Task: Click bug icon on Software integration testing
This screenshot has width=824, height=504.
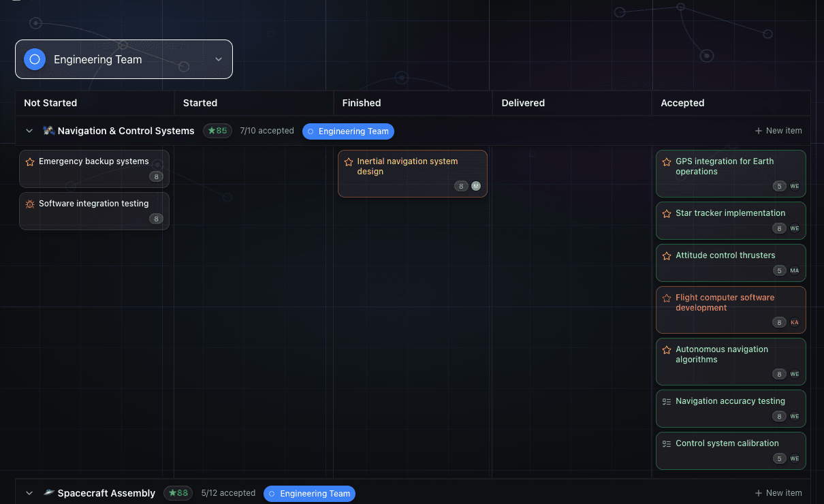Action: coord(30,204)
